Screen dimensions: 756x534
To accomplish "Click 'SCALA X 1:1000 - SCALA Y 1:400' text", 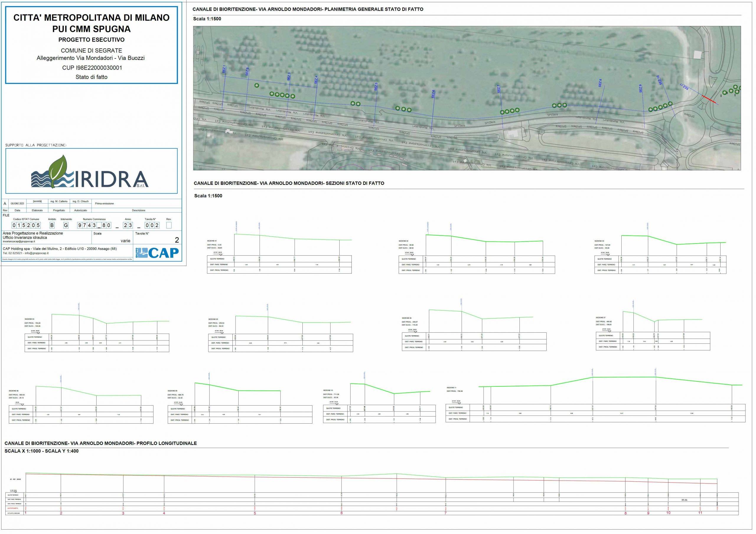I will point(41,452).
